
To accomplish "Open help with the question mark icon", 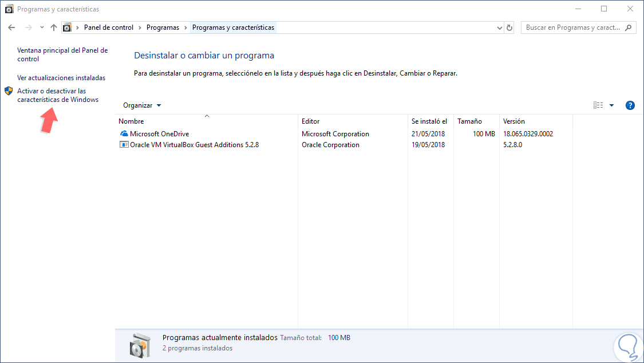I will [630, 105].
